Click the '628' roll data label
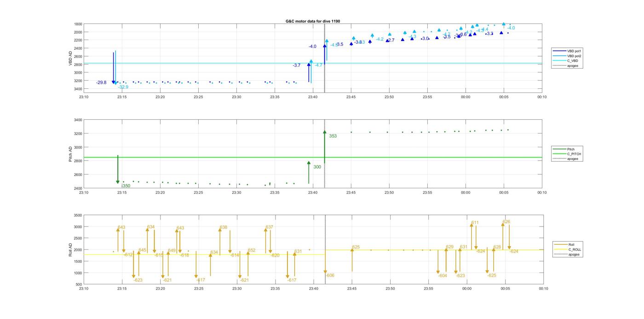The image size is (644, 319). [x=497, y=247]
